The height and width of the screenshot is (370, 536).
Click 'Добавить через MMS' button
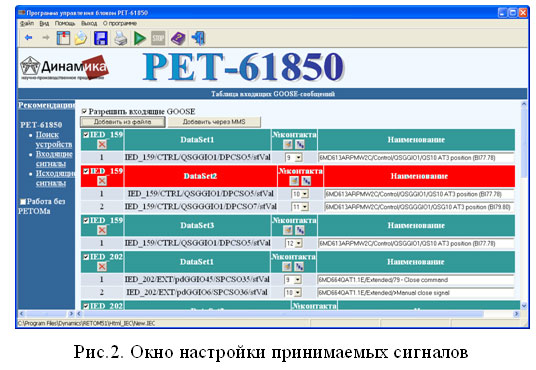pos(214,122)
